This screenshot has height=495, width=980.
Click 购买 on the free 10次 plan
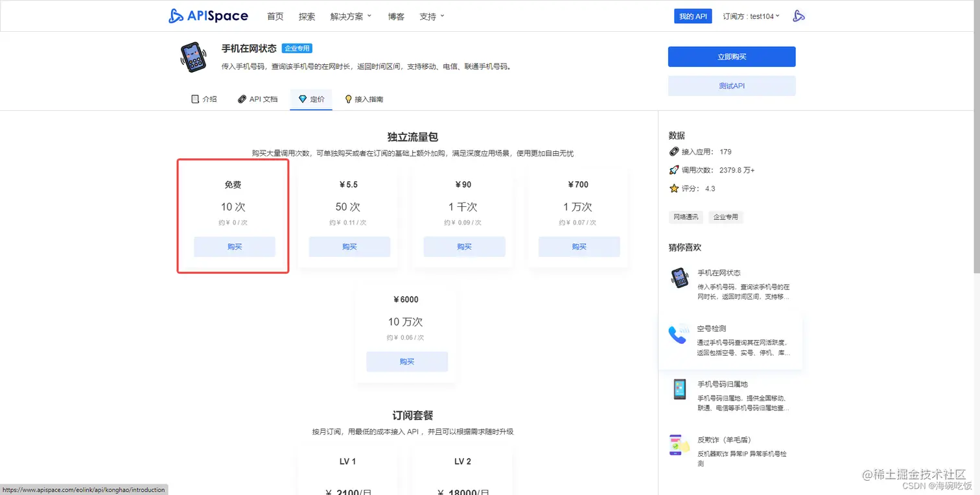tap(234, 247)
